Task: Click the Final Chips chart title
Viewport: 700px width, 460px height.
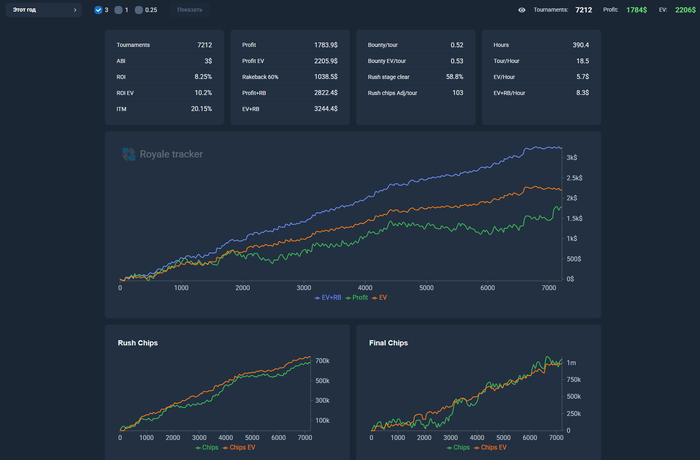Action: pyautogui.click(x=388, y=343)
